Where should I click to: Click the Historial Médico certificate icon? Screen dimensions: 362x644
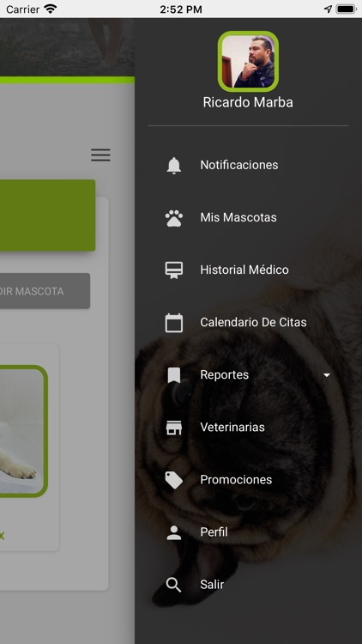click(174, 270)
